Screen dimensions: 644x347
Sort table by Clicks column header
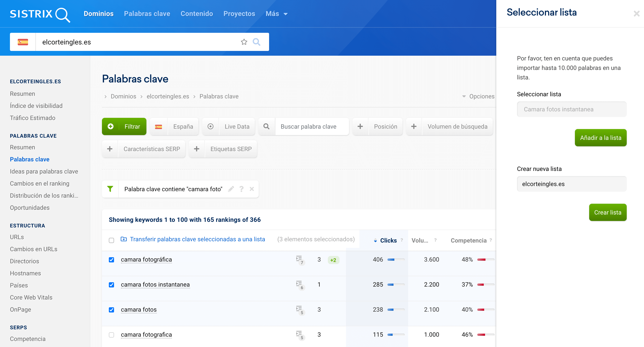click(x=388, y=240)
